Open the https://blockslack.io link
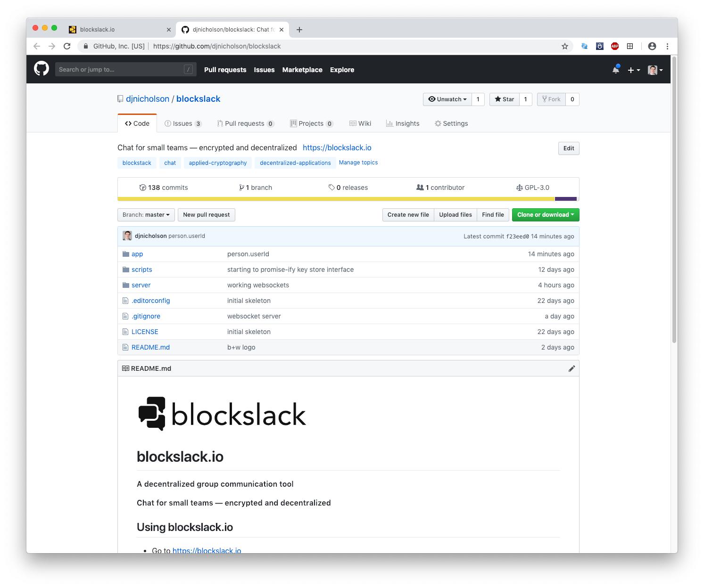Screen dimensions: 704x588 [337, 147]
